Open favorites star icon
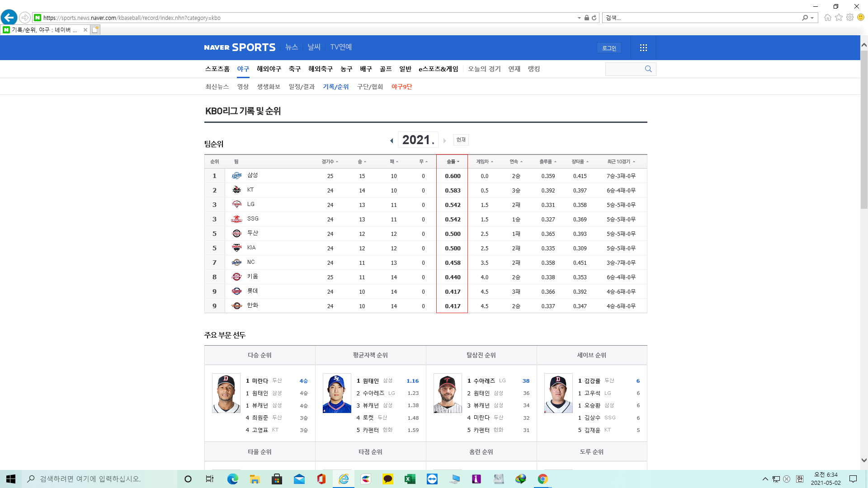The width and height of the screenshot is (868, 488). coord(839,18)
